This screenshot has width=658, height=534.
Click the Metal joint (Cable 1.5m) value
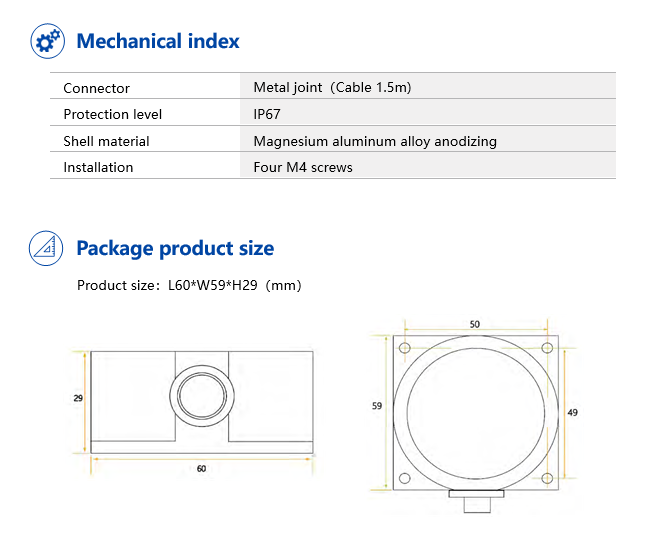coord(332,87)
